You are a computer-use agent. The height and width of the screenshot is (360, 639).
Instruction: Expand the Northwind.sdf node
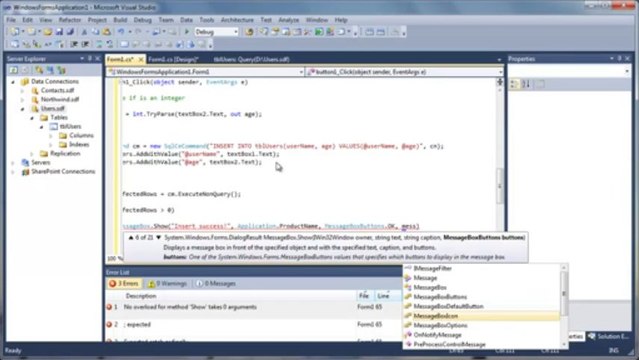22,100
